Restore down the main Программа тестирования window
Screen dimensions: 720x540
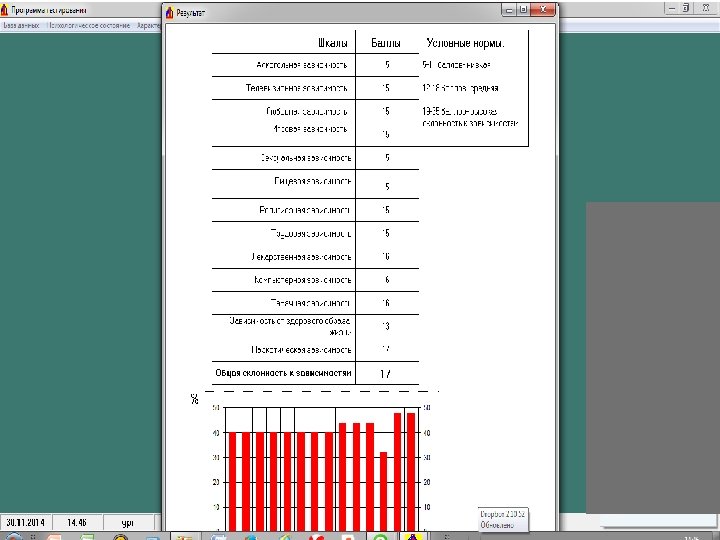[x=686, y=8]
